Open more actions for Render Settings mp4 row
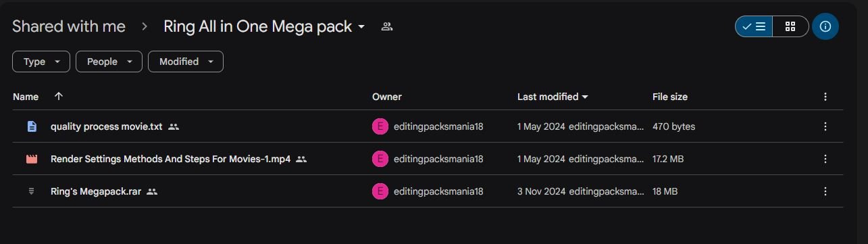 point(825,159)
